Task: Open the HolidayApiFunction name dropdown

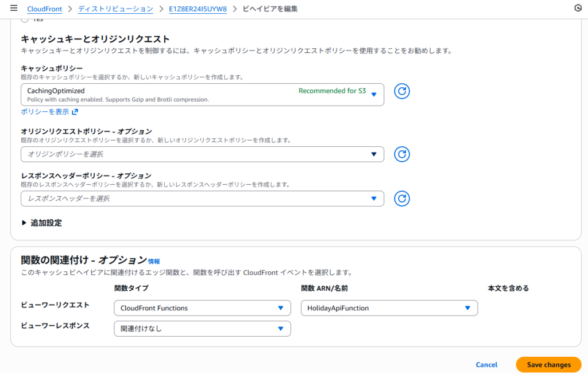Action: pyautogui.click(x=389, y=308)
